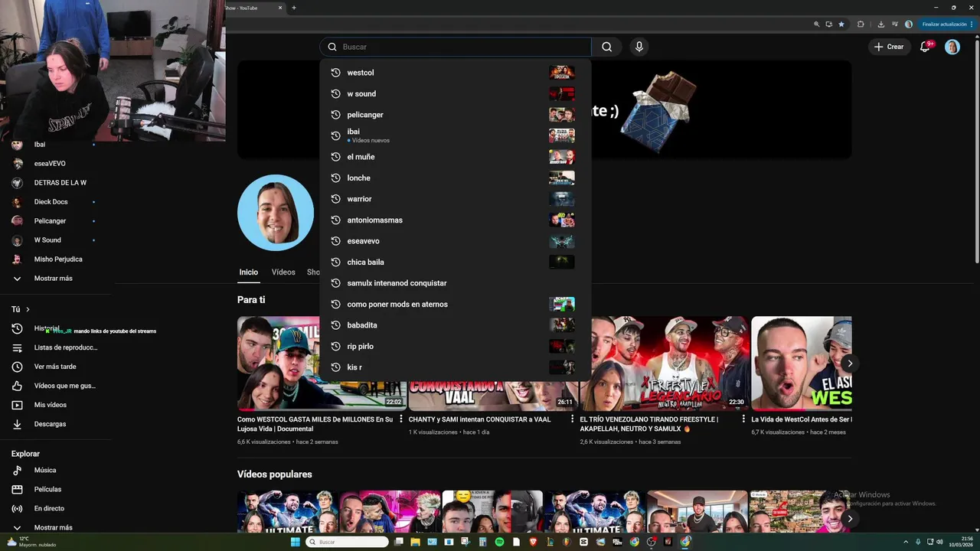The height and width of the screenshot is (551, 980).
Task: Select 'eseavevo' from search history
Action: coord(456,241)
